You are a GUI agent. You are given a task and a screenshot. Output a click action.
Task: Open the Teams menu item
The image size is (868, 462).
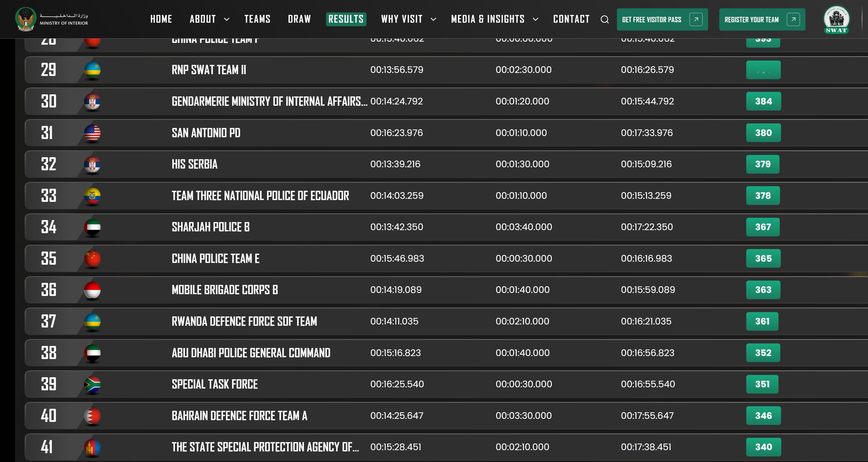coord(257,19)
